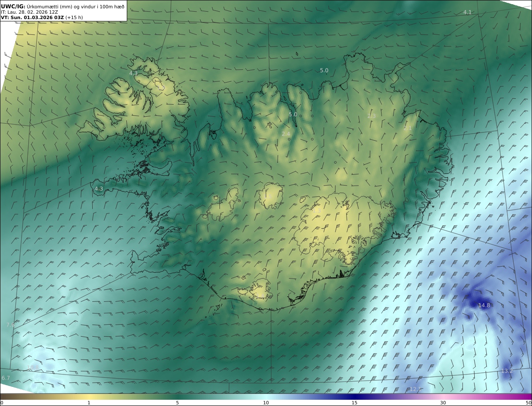532x406 pixels.
Task: Click the colorbar tick labeled 50
Action: (529, 403)
